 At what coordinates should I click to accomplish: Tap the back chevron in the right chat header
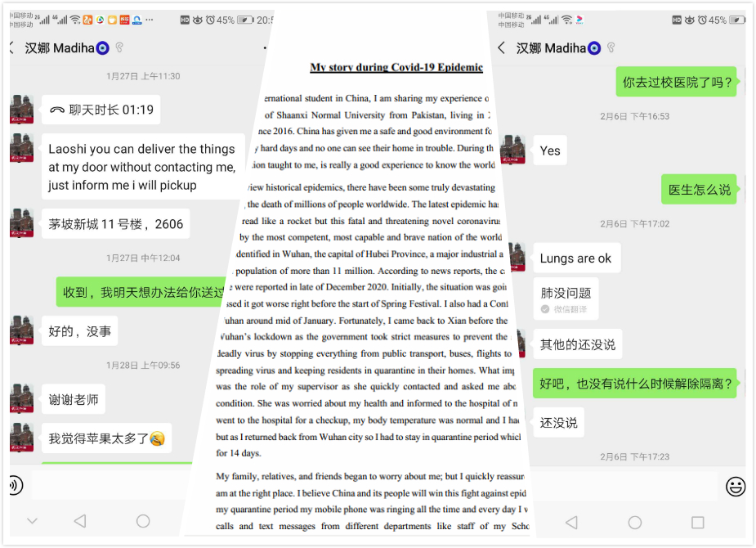pyautogui.click(x=501, y=48)
